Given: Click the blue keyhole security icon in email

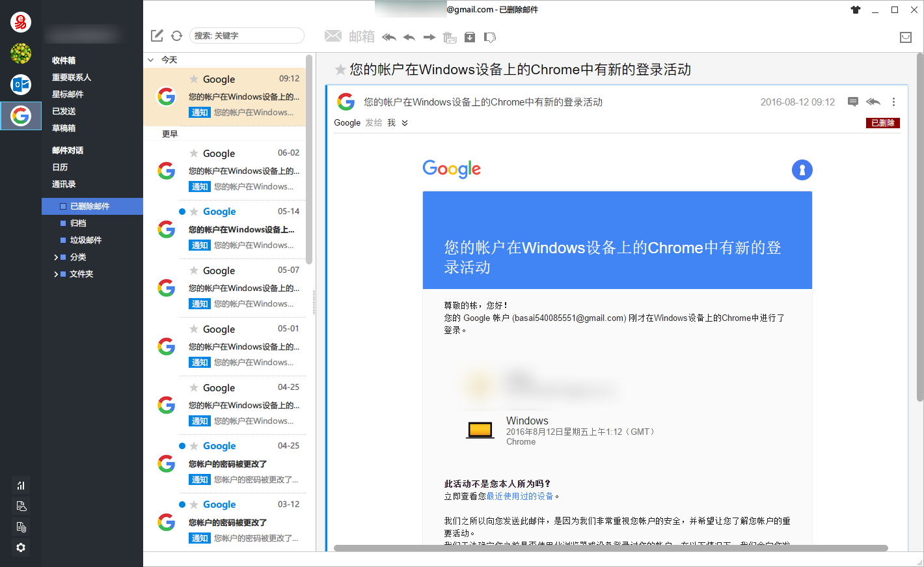Looking at the screenshot, I should pos(802,170).
